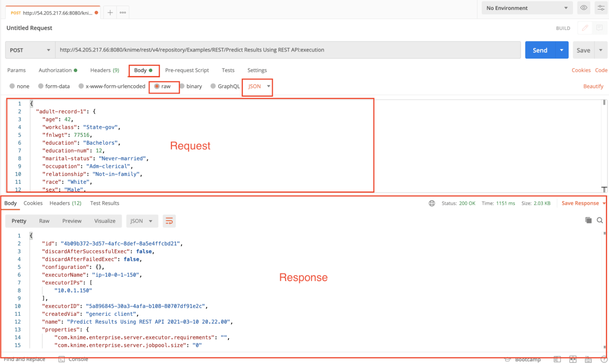Screen dimensions: 609x364
Task: Open the Send button dropdown arrow
Action: 561,50
